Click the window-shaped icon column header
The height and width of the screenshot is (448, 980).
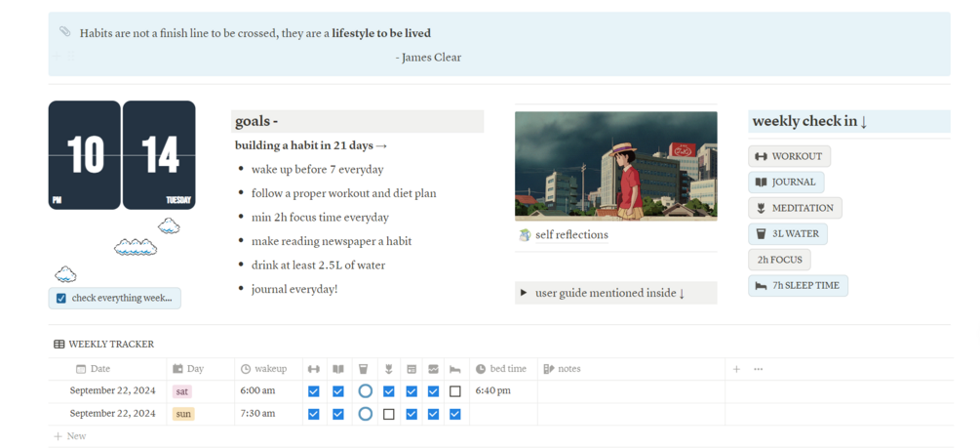click(412, 369)
